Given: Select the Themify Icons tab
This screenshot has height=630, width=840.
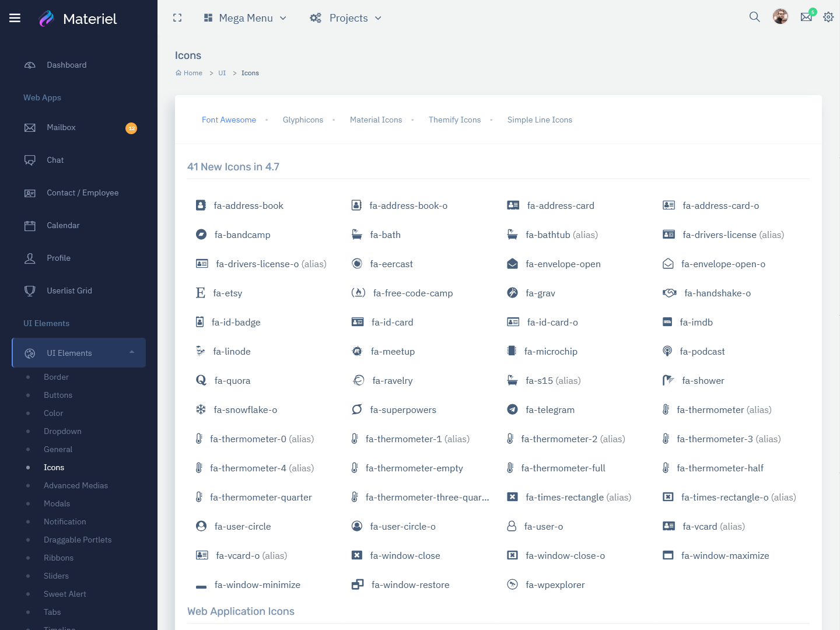Looking at the screenshot, I should [454, 120].
